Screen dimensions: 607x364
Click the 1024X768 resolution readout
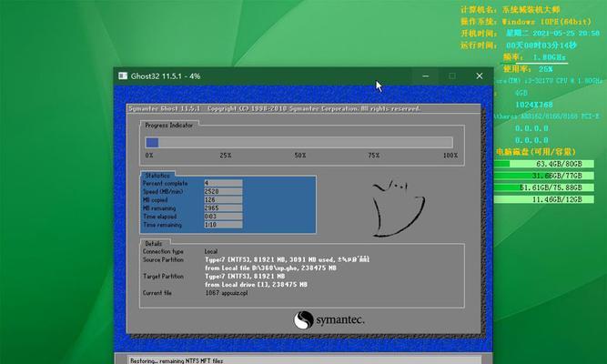[534, 105]
